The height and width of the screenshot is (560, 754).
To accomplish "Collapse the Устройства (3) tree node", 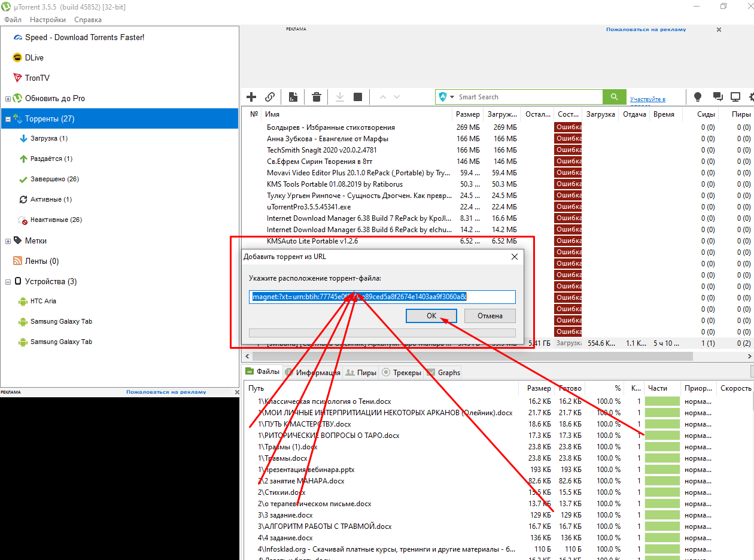I will click(8, 282).
